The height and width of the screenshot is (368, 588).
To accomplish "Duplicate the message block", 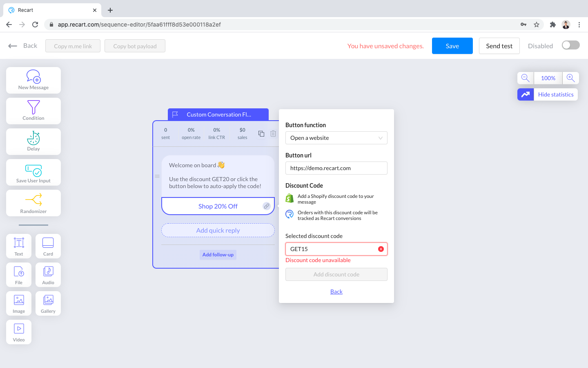I will (261, 134).
